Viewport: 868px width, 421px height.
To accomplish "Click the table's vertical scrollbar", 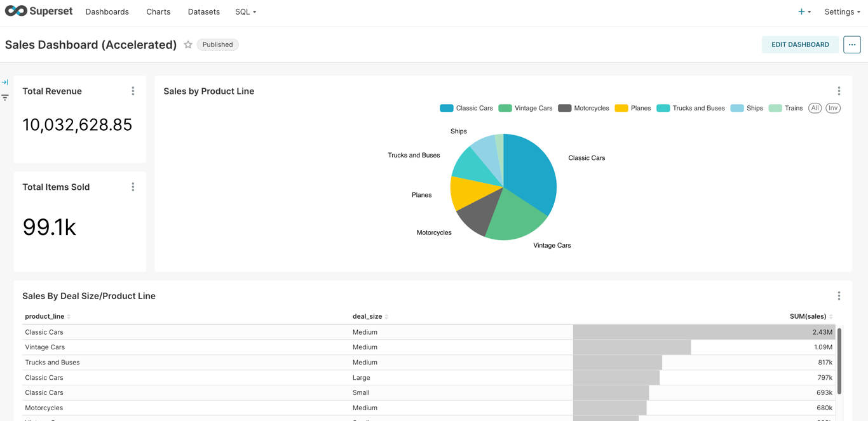I will click(x=839, y=362).
